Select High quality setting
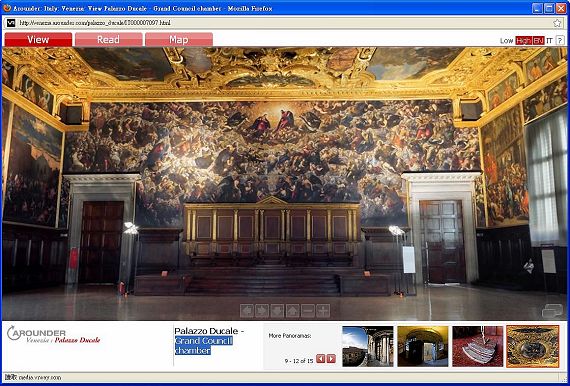This screenshot has width=570, height=386. point(523,41)
